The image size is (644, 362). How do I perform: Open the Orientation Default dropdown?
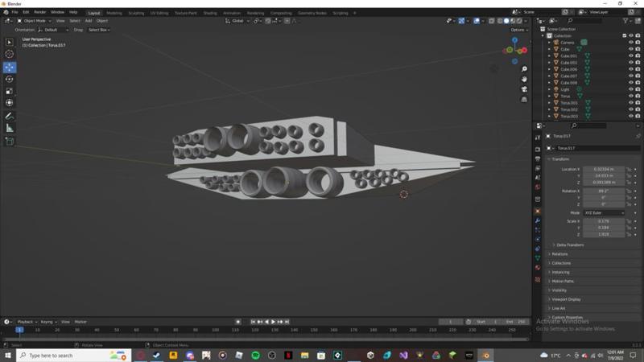[x=53, y=30]
